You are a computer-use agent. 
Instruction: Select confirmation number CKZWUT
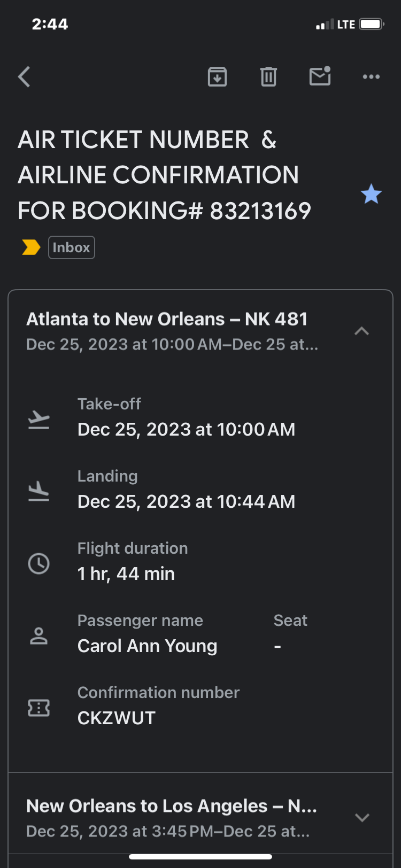[117, 718]
